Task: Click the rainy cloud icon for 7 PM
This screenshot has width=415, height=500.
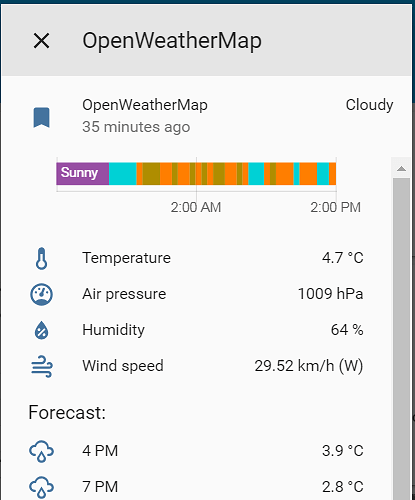Action: click(41, 487)
